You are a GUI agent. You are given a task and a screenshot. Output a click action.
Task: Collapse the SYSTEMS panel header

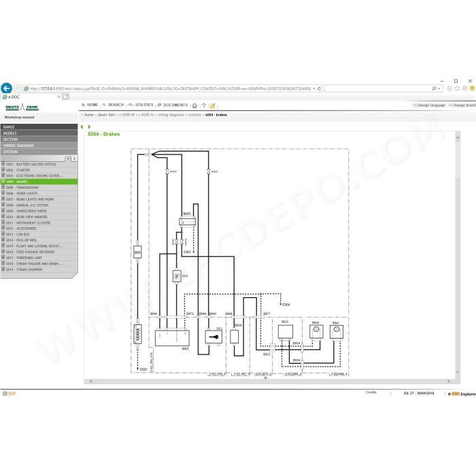[39, 152]
